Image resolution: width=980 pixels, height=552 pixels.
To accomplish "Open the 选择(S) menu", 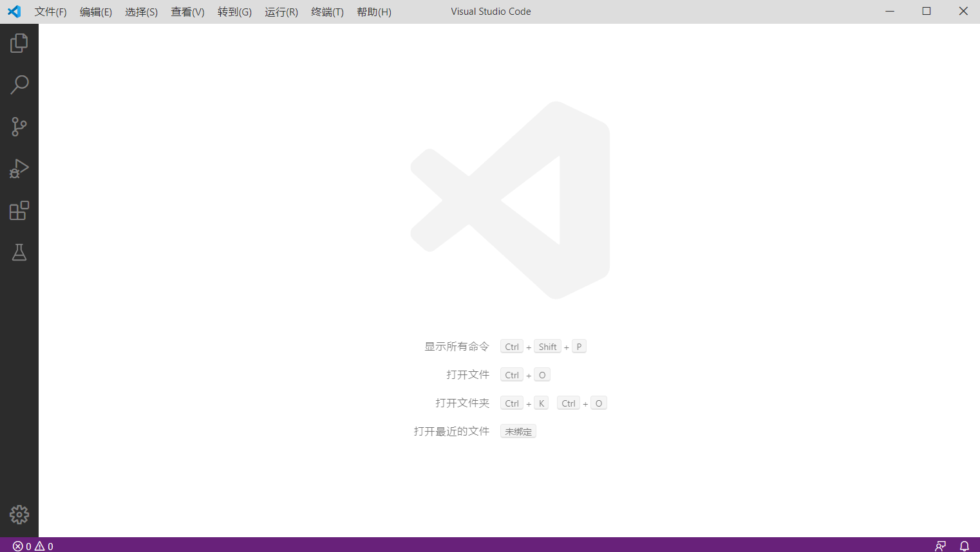I will [x=141, y=12].
